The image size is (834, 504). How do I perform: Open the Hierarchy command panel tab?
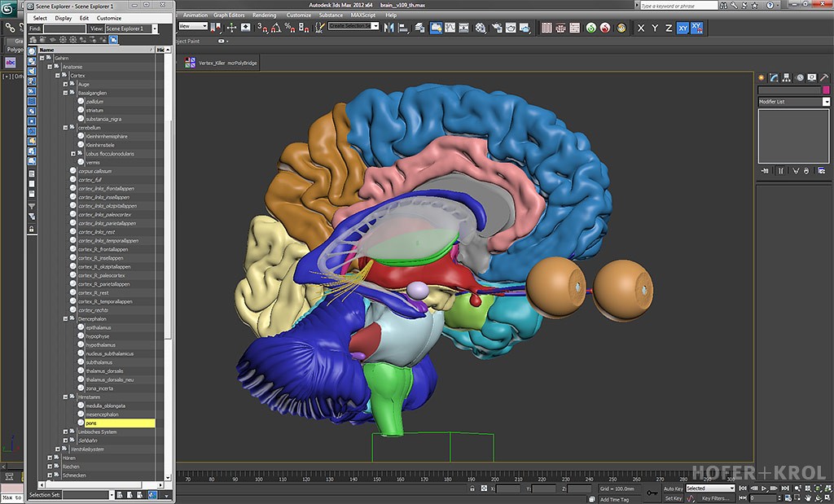pos(787,77)
